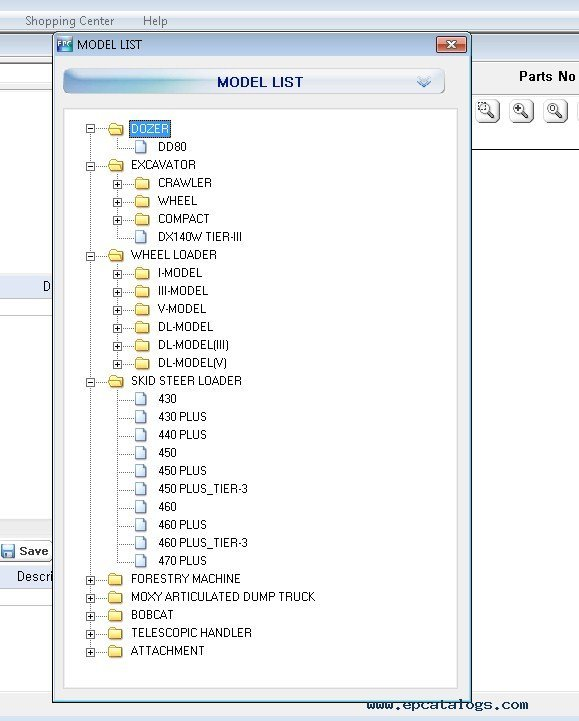Click the EPC icon in dialog title bar
This screenshot has height=721, width=579.
coord(65,45)
